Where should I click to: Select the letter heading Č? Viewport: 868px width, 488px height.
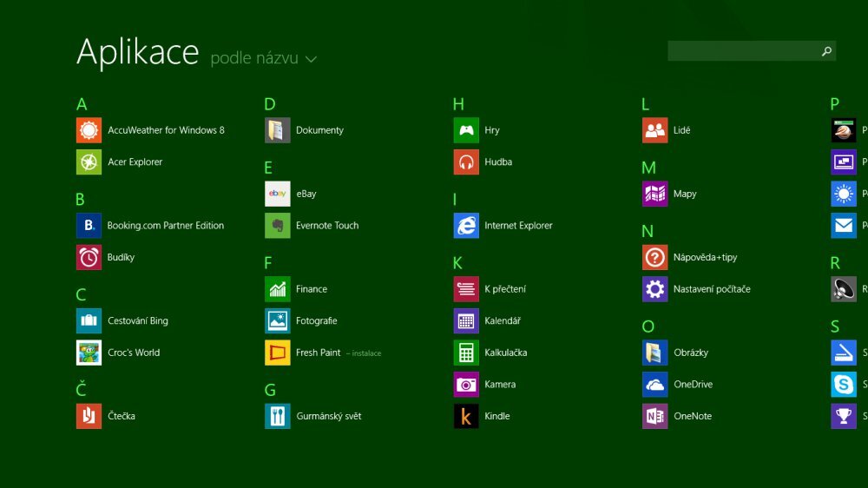81,389
